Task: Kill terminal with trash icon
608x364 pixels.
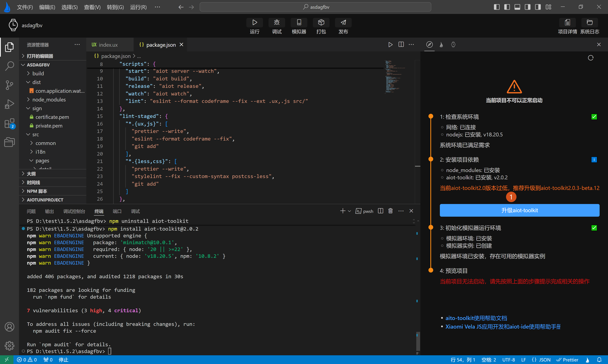Action: pyautogui.click(x=390, y=211)
